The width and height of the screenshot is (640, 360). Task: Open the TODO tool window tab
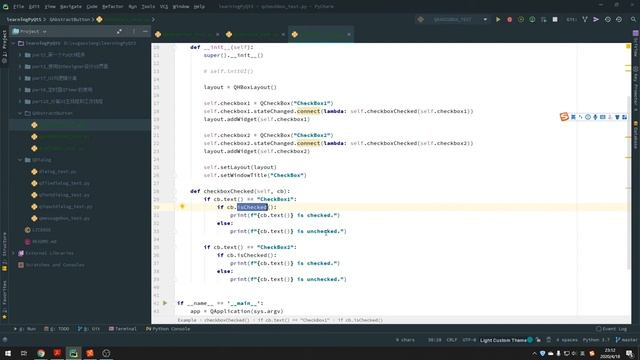coord(57,329)
